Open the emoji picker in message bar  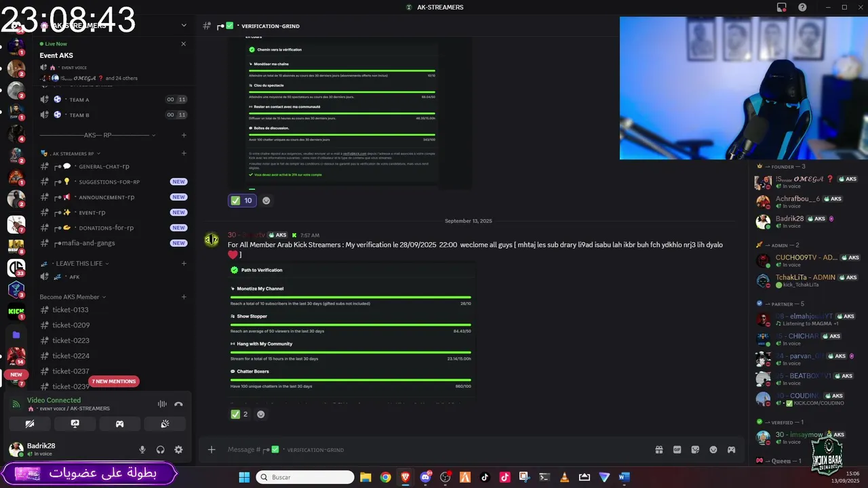(x=713, y=449)
